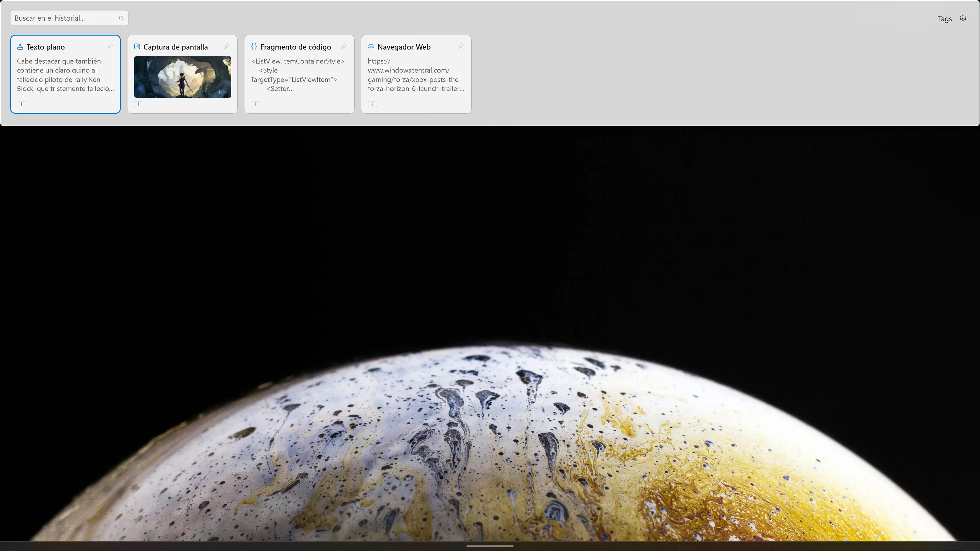The width and height of the screenshot is (980, 551).
Task: Pin the Fragmento de código card
Action: coord(344,46)
